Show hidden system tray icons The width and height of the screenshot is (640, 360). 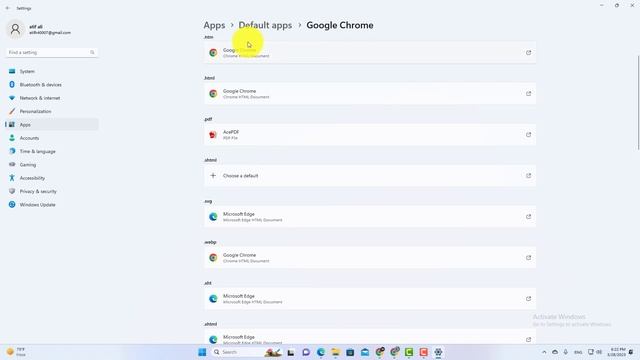(x=544, y=352)
